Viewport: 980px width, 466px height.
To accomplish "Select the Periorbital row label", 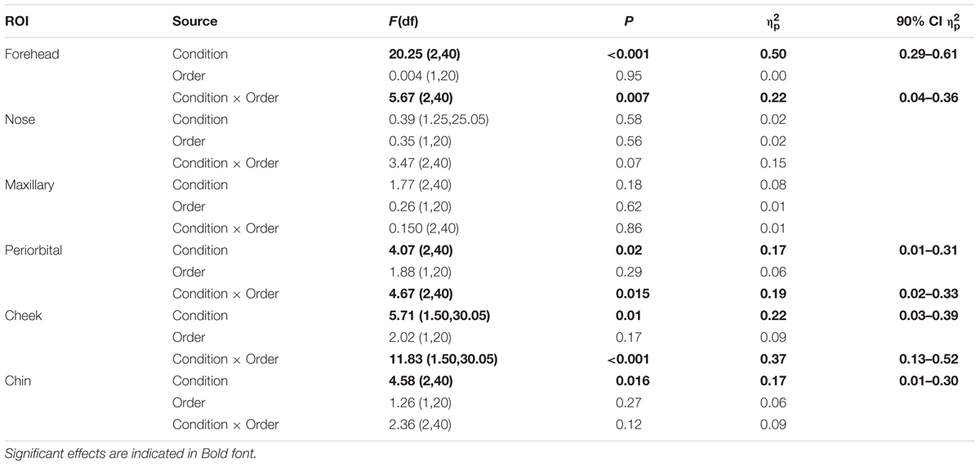I will [x=33, y=250].
